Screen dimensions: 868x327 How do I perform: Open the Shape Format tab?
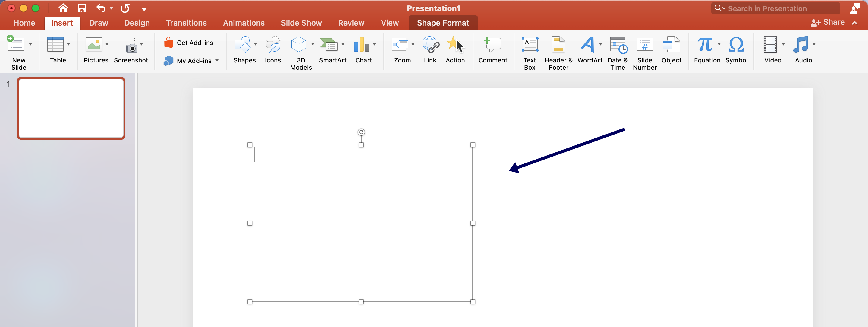coord(443,23)
